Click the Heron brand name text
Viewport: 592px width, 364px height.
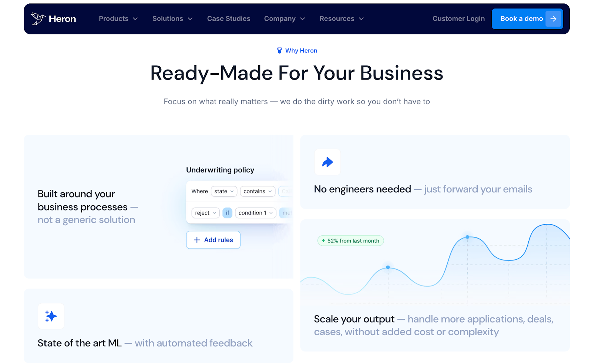62,19
